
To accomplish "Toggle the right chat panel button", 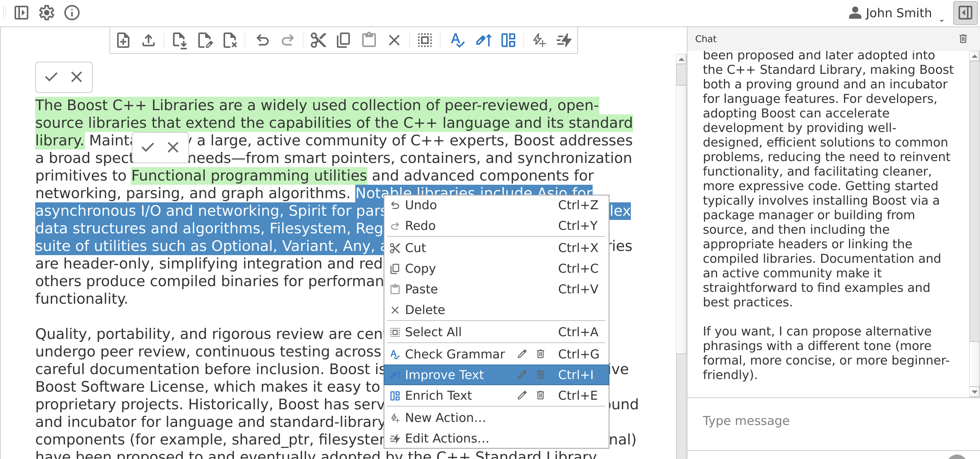I will (965, 13).
